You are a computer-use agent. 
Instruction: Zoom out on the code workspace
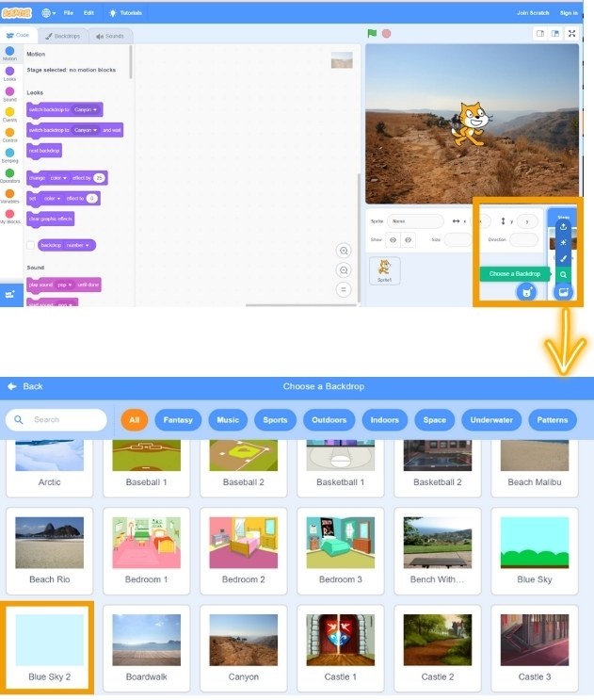344,270
